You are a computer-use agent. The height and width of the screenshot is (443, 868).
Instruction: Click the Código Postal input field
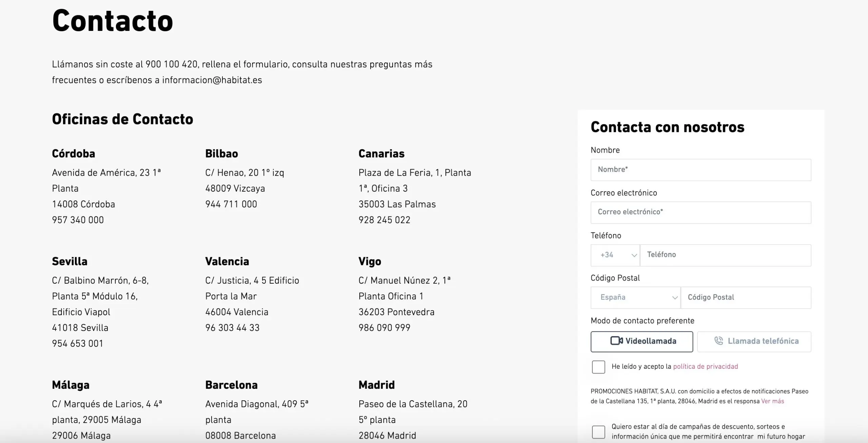pos(746,297)
